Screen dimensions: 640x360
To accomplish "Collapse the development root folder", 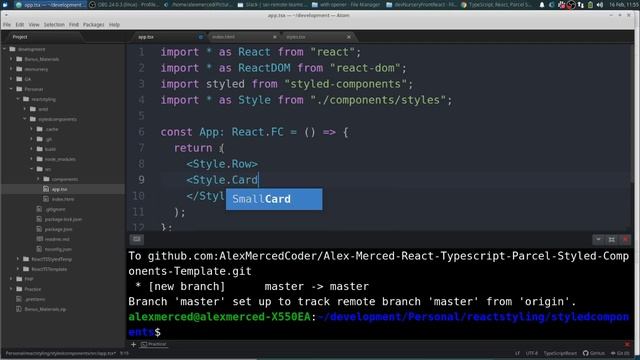I will pos(4,49).
